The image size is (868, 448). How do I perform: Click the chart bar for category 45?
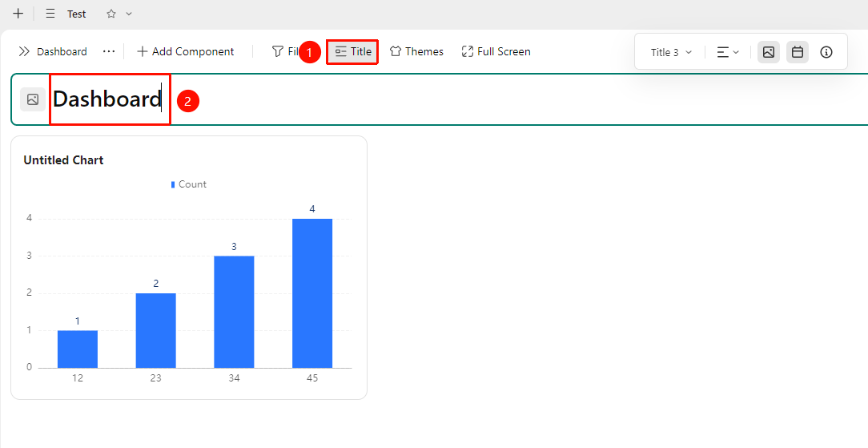(x=312, y=293)
